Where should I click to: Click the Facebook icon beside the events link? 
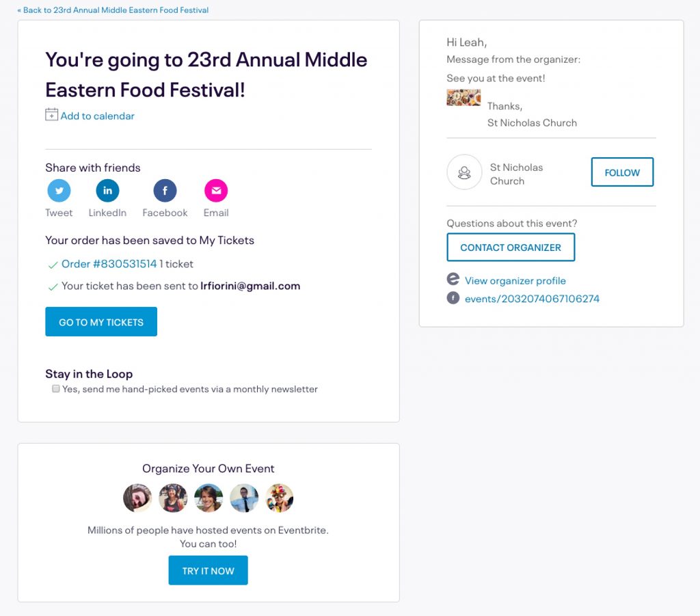click(x=453, y=299)
